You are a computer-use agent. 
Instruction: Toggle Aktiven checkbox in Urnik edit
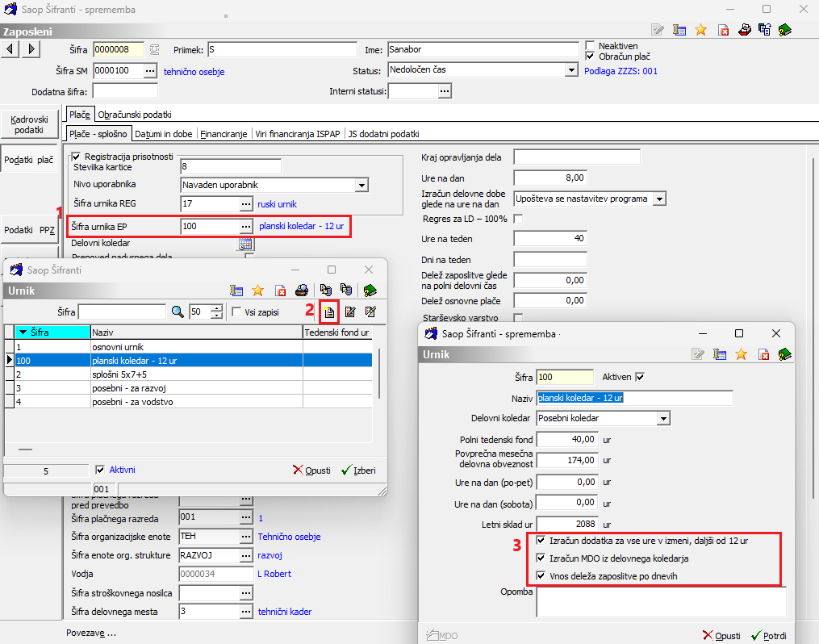click(640, 377)
